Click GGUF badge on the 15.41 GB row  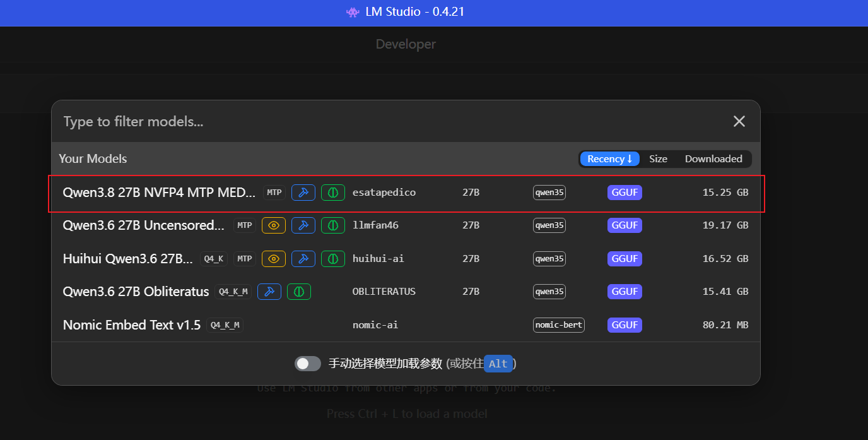click(x=625, y=292)
